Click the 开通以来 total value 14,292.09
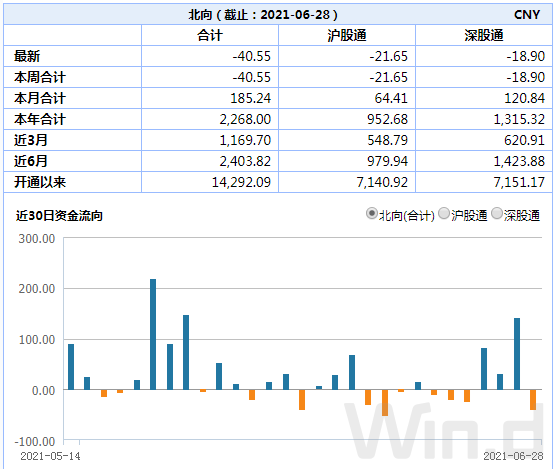This screenshot has width=554, height=469. [x=241, y=182]
